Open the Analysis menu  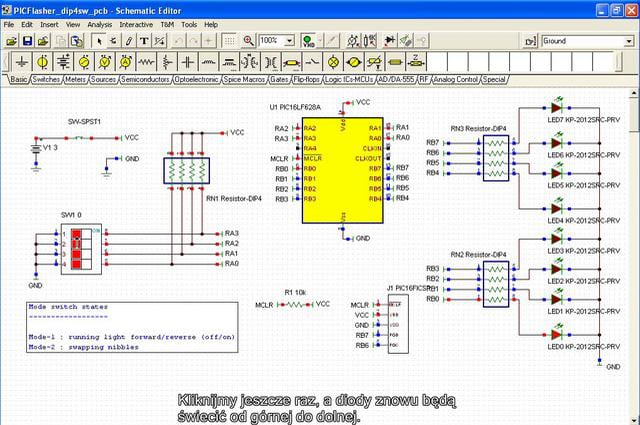[x=100, y=24]
